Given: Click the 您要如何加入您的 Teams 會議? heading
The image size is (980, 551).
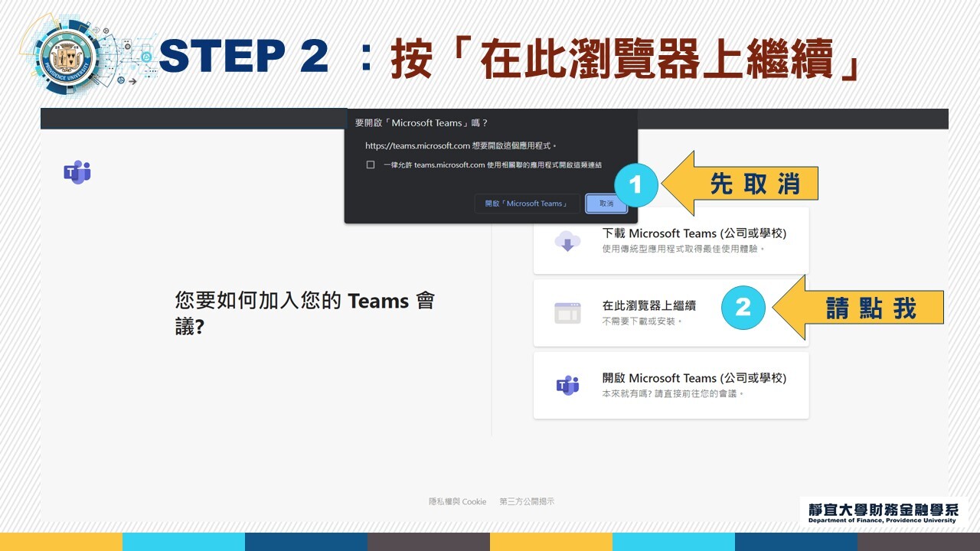Looking at the screenshot, I should [x=305, y=314].
